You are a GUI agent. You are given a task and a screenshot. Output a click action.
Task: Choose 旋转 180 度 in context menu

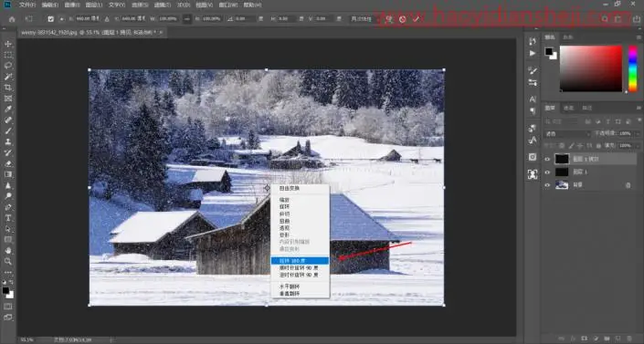tap(300, 261)
